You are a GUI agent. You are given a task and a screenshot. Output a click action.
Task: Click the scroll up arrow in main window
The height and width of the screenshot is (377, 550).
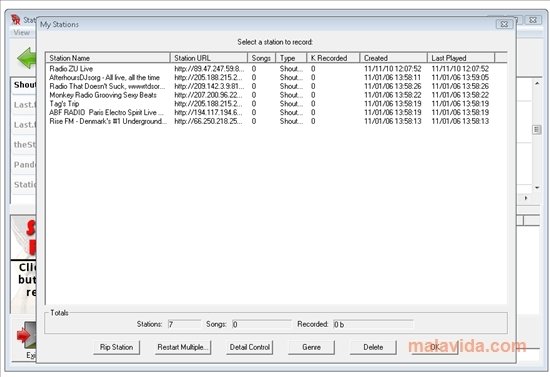pyautogui.click(x=537, y=83)
